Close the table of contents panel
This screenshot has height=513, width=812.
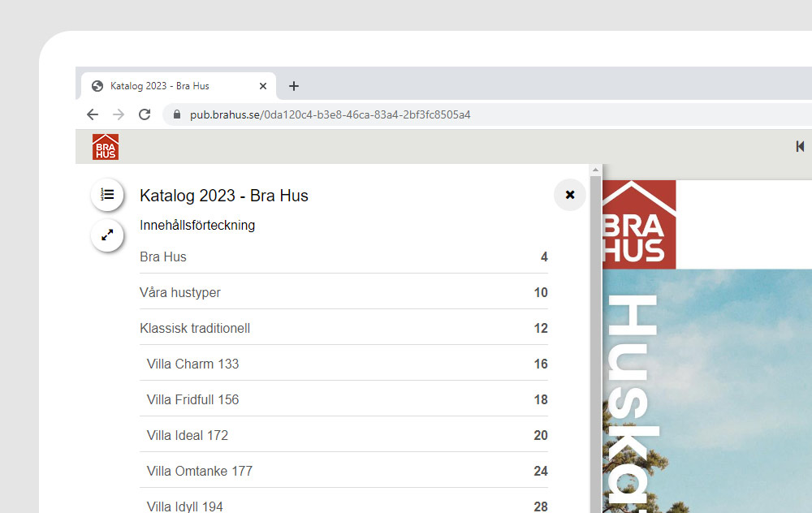(x=570, y=195)
